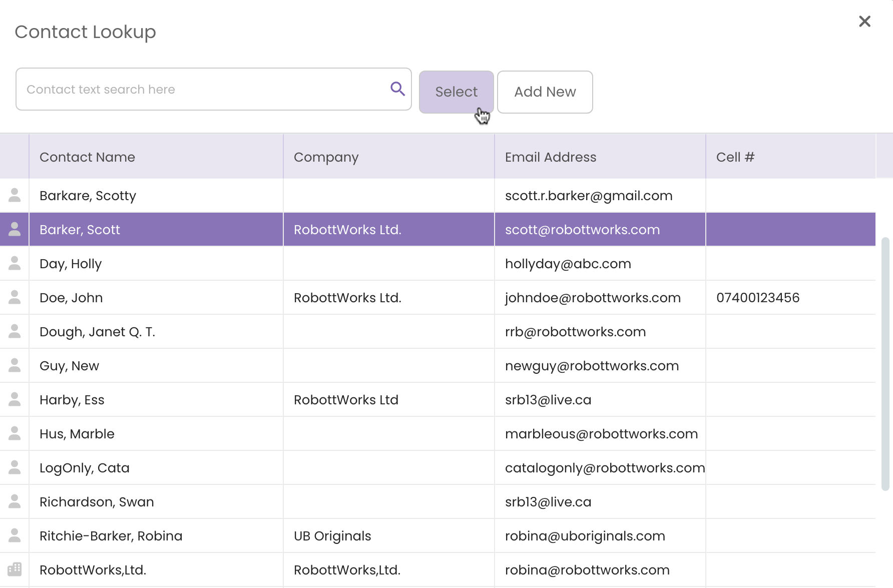The image size is (893, 588).
Task: Click the person icon beside Barkare, Scotty
Action: point(15,195)
